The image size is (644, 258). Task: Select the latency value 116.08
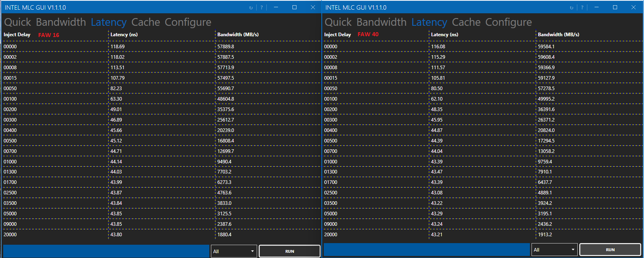tap(438, 47)
